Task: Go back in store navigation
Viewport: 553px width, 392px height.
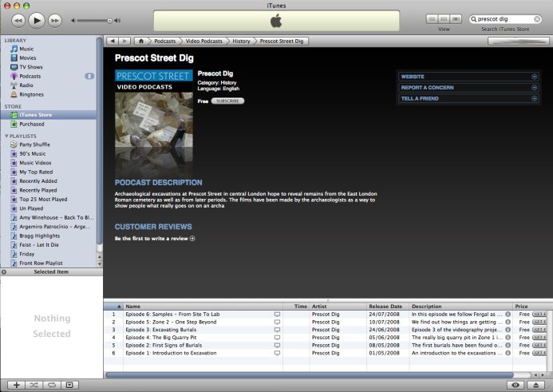Action: (113, 42)
